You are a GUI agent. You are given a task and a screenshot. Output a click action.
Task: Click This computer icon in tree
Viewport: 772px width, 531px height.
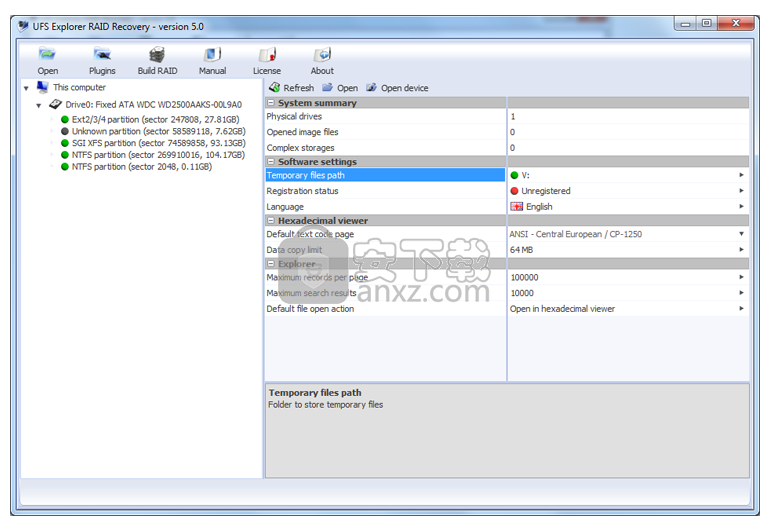pyautogui.click(x=42, y=87)
